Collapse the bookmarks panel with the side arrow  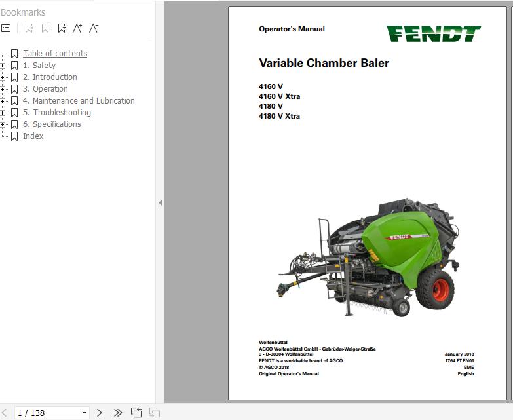160,203
